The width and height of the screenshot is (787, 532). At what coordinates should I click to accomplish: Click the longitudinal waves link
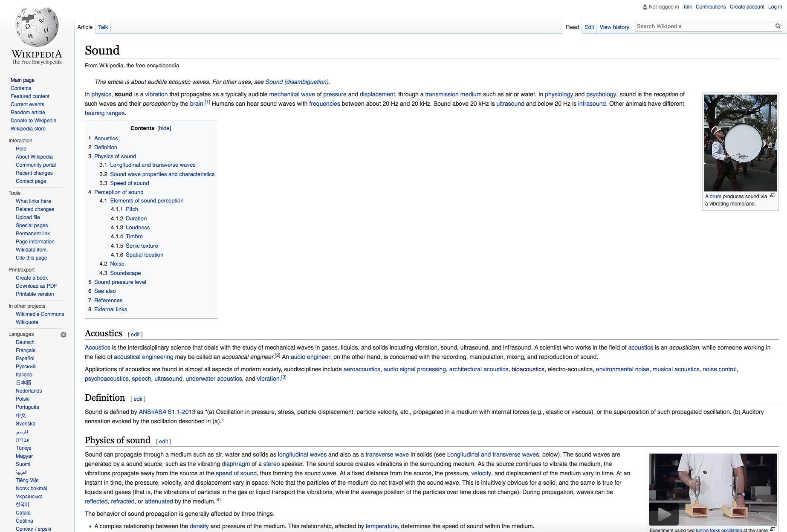pyautogui.click(x=302, y=454)
